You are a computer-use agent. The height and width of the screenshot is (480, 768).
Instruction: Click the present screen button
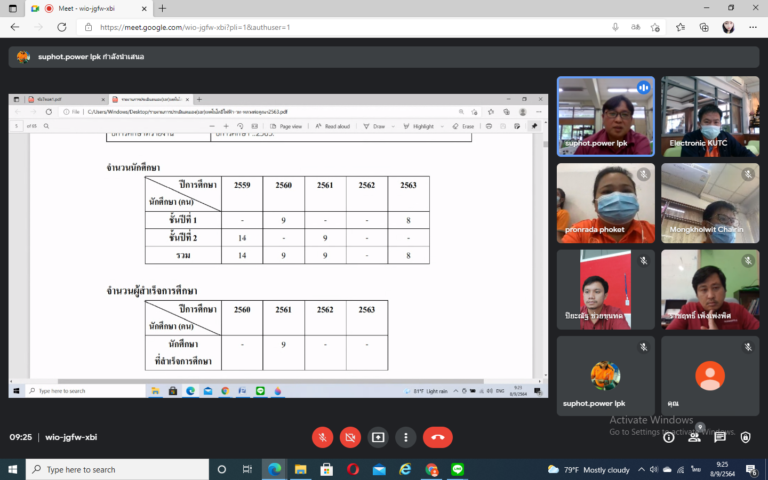tap(378, 437)
